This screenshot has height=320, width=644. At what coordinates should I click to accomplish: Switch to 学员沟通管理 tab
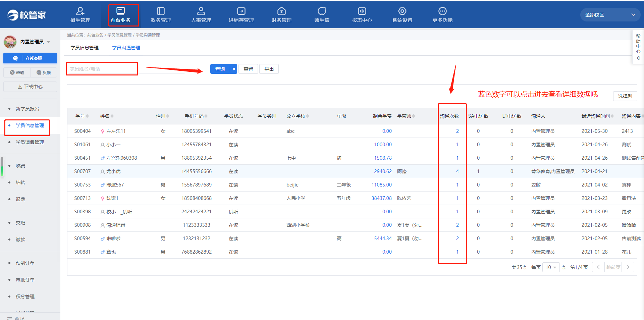coord(126,48)
